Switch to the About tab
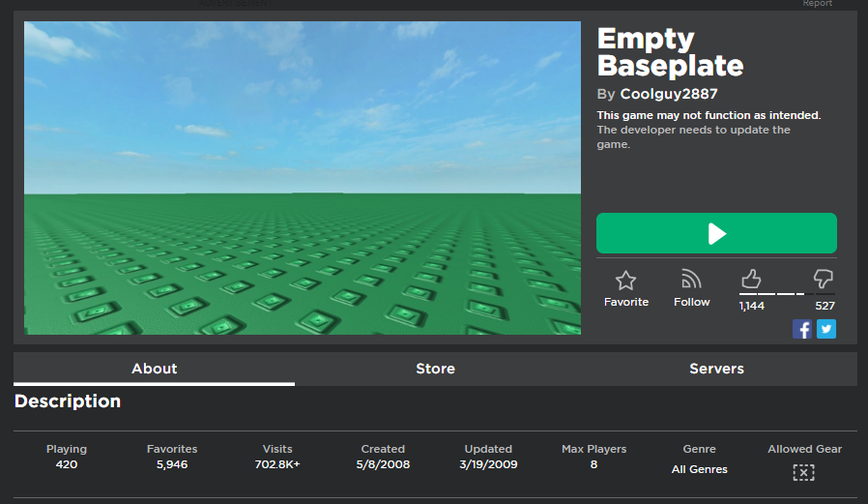 154,369
